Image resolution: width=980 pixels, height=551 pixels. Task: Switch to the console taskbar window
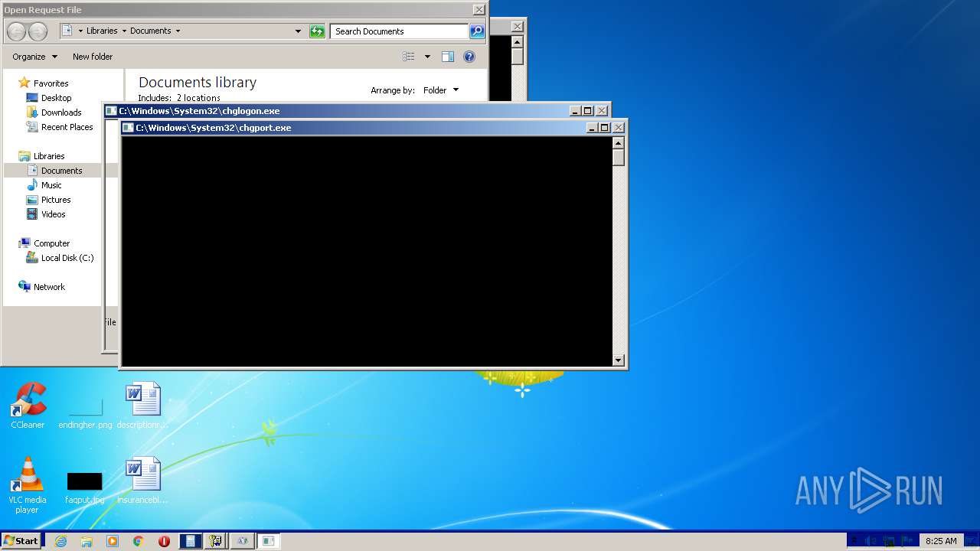268,541
